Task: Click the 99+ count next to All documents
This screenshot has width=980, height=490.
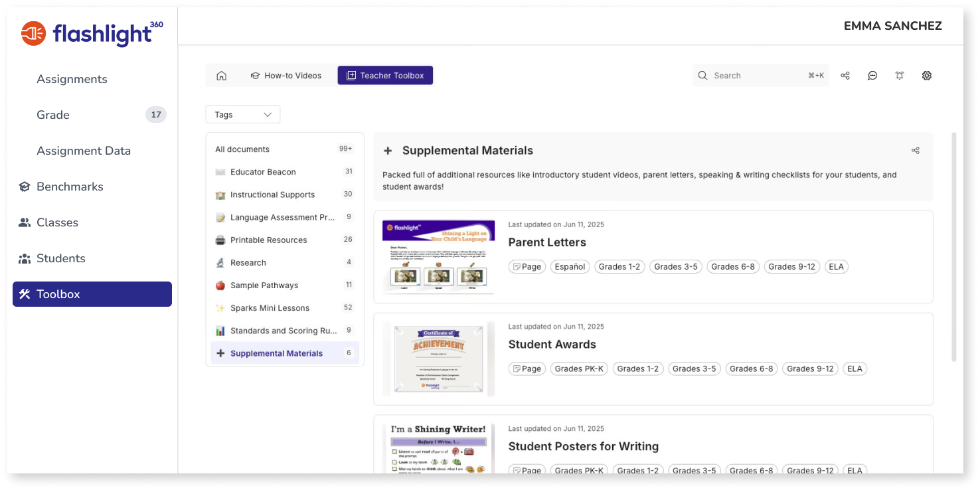Action: pos(346,149)
